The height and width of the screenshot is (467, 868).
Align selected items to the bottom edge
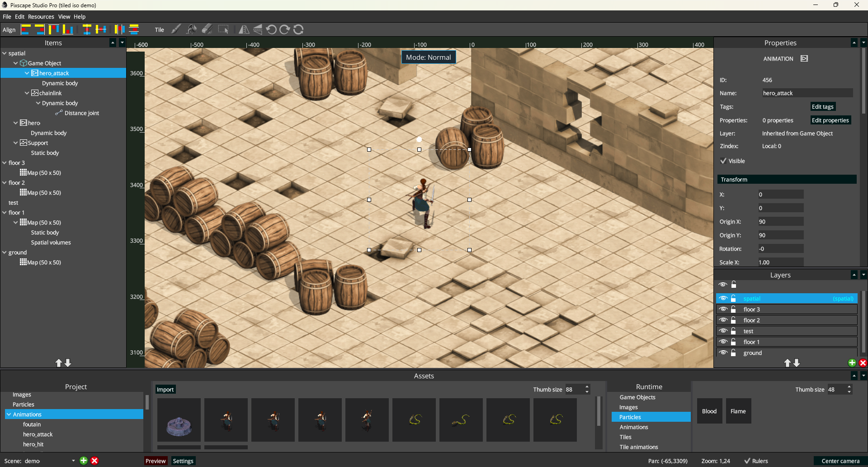(x=68, y=29)
